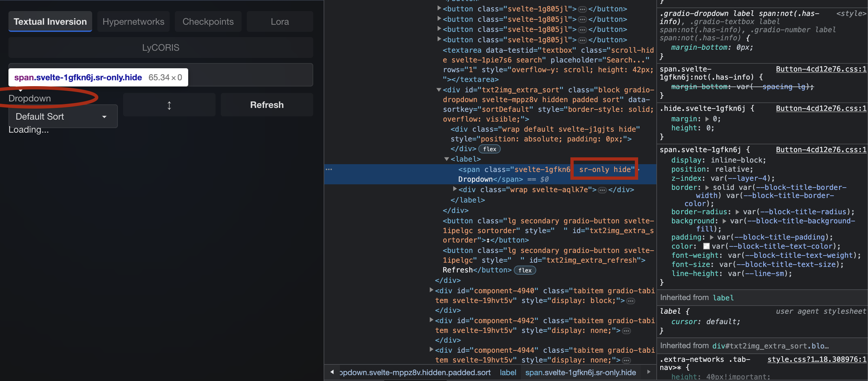Open the ellipsis menu beside selected span element
This screenshot has width=868, height=381.
tap(329, 169)
